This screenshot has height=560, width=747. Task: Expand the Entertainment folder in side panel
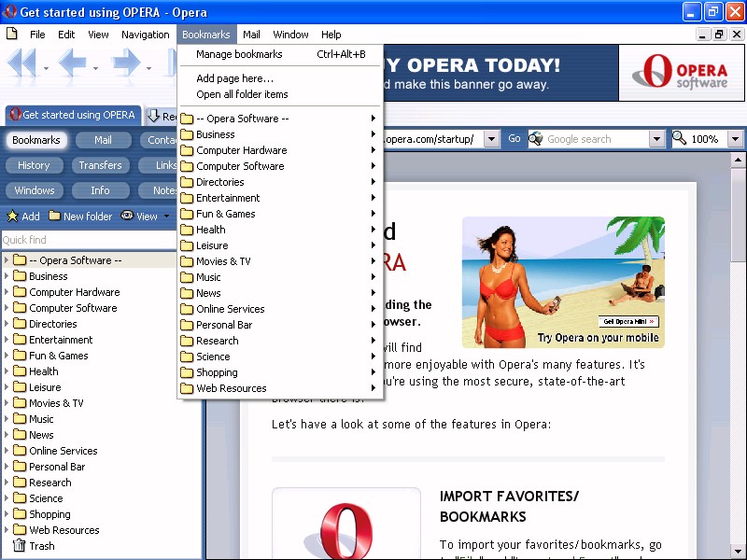[x=7, y=339]
